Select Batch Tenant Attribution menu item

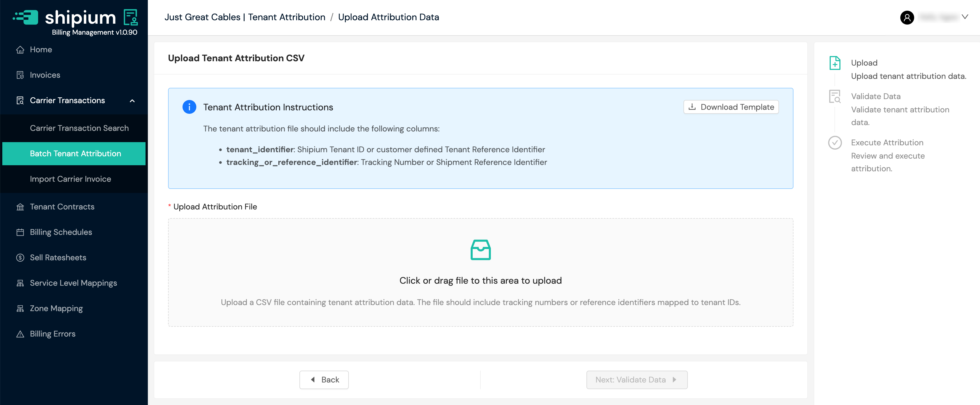tap(75, 153)
